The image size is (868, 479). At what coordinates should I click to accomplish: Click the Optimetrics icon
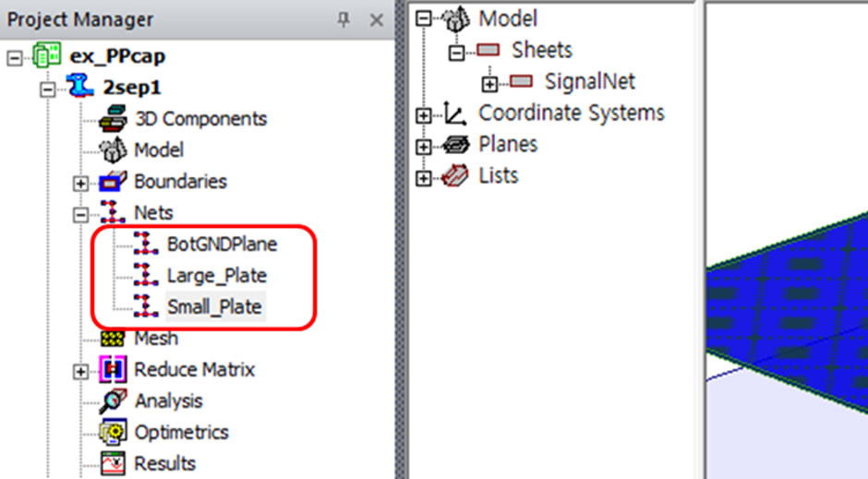pyautogui.click(x=116, y=433)
